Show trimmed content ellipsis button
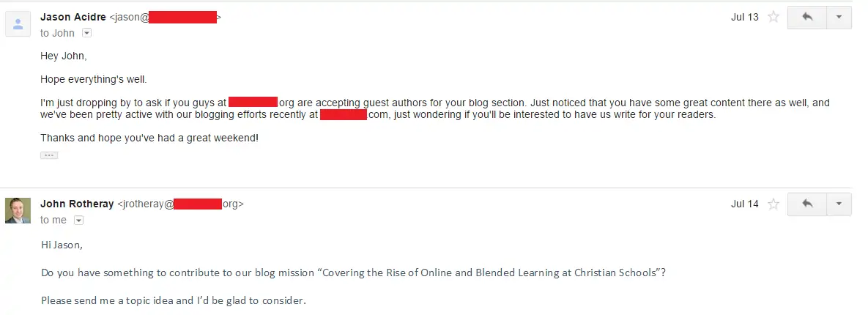The height and width of the screenshot is (315, 868). [x=49, y=155]
